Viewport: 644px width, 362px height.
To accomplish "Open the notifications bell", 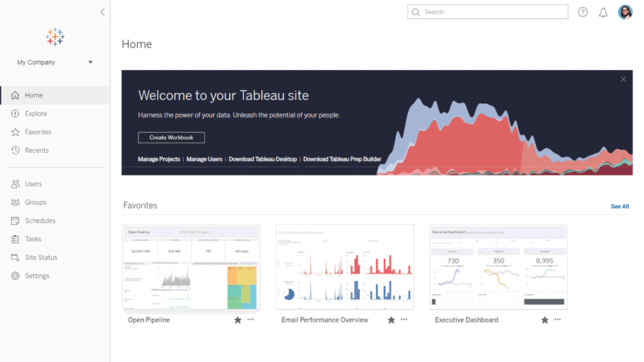I will pyautogui.click(x=603, y=12).
